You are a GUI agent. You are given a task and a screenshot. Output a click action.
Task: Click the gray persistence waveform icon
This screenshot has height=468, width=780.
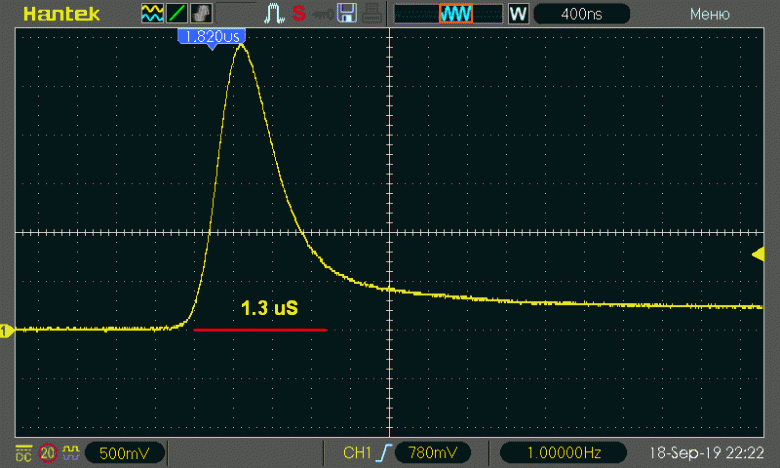(201, 13)
